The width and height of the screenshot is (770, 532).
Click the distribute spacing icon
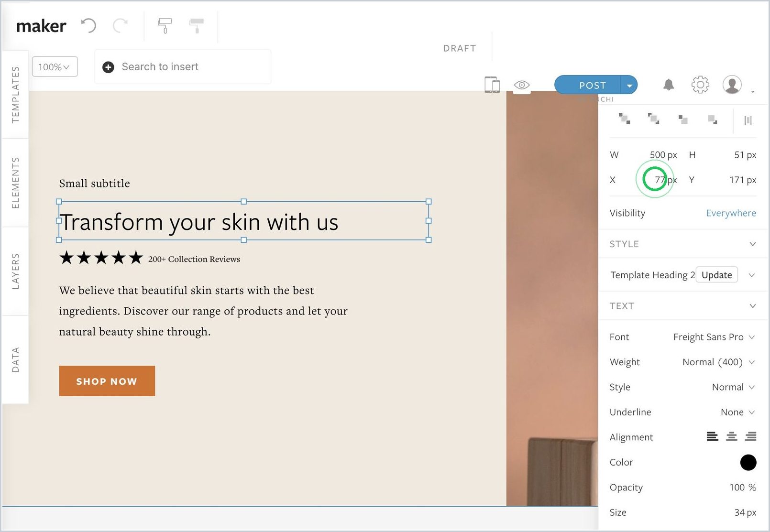pyautogui.click(x=748, y=120)
